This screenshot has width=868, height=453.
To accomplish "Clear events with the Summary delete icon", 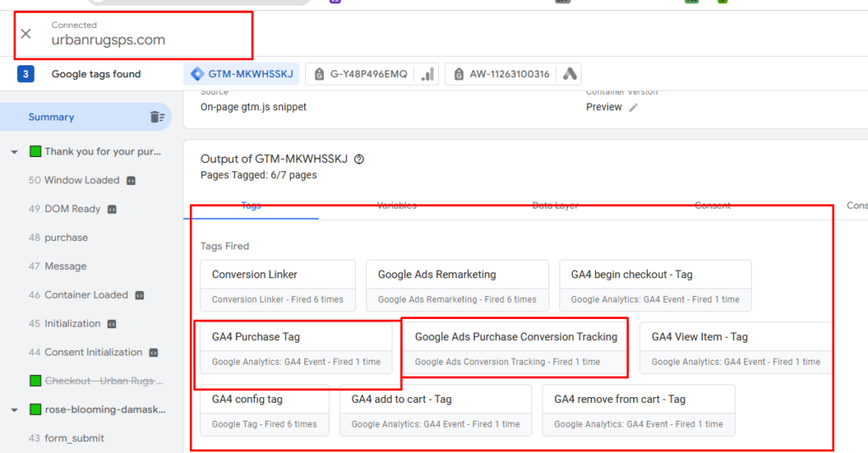I will [157, 117].
